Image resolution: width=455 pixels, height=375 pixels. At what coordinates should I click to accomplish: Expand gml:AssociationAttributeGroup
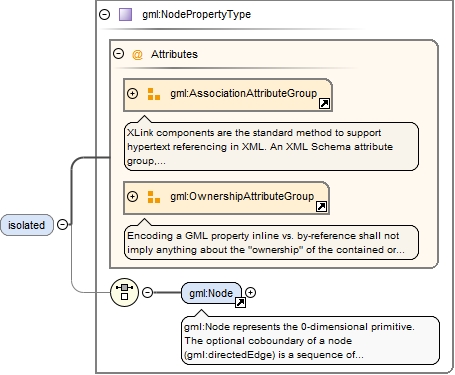point(132,93)
